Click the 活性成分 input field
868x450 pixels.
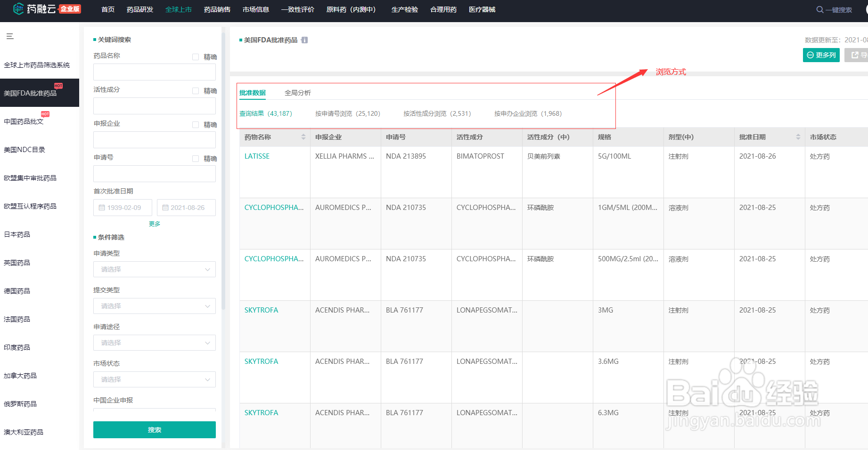tap(155, 106)
